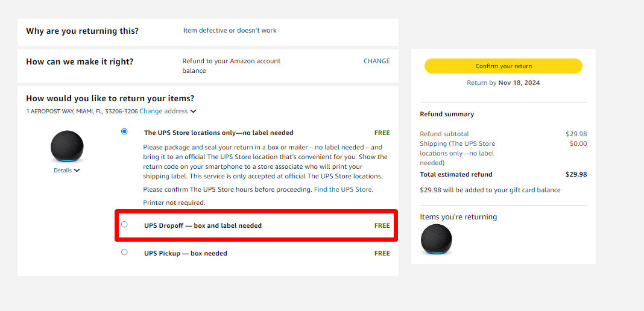Click the FREE price on UPS Pickup row
This screenshot has width=644, height=311.
382,253
